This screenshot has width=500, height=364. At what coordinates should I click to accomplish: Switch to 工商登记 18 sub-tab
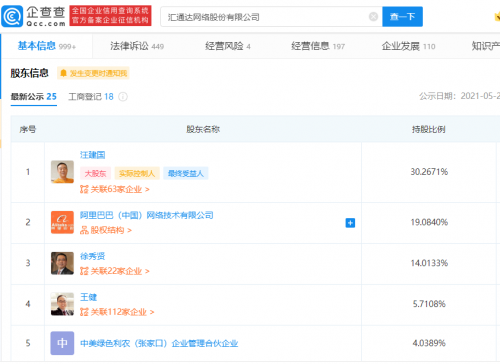(x=91, y=97)
